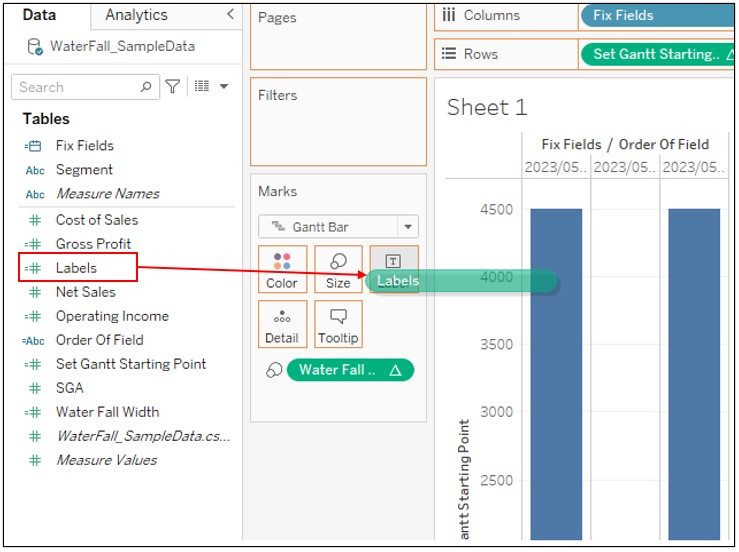Click in the Search fields input box

tap(79, 87)
